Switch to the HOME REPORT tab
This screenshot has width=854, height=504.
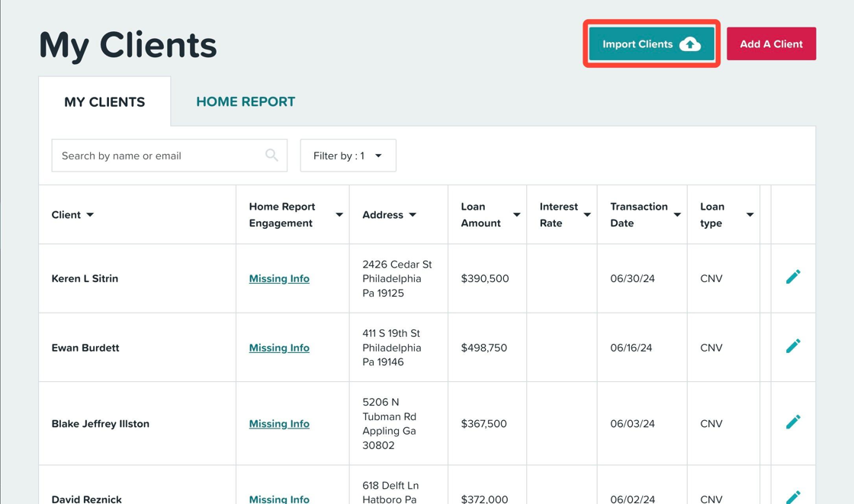(x=246, y=101)
